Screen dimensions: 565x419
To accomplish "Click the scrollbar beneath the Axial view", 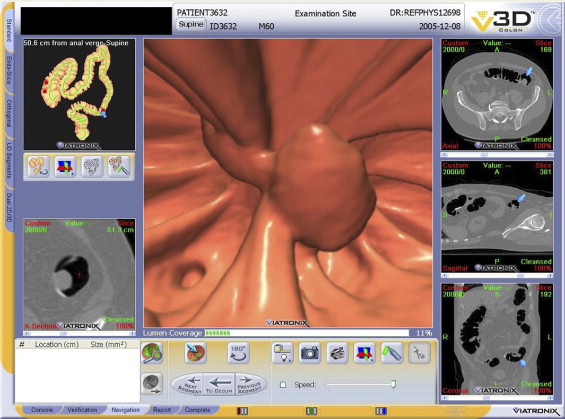I will click(497, 155).
